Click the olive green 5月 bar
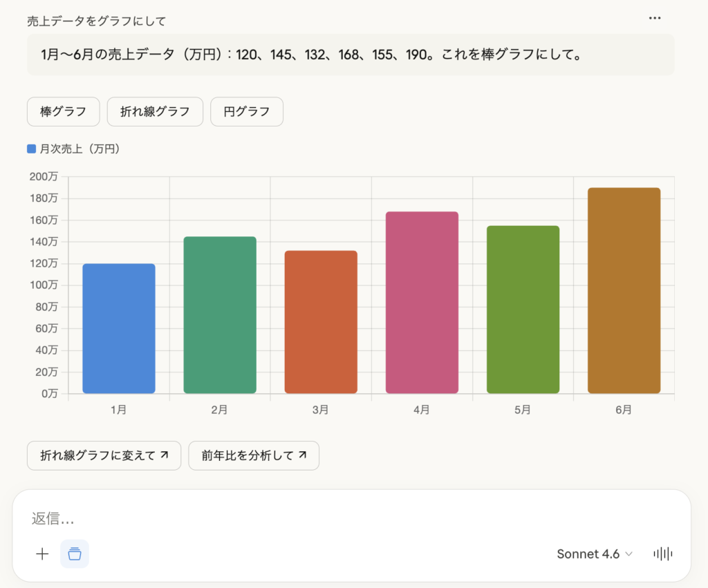This screenshot has width=708, height=588. [523, 310]
